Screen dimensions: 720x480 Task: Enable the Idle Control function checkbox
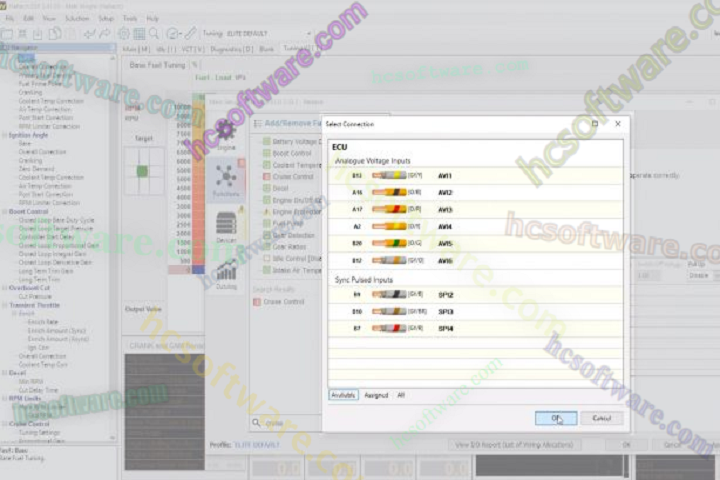[x=266, y=259]
